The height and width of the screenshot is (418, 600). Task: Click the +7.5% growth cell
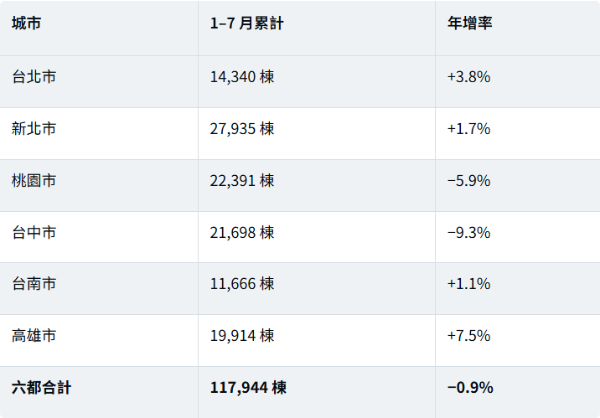click(x=469, y=336)
